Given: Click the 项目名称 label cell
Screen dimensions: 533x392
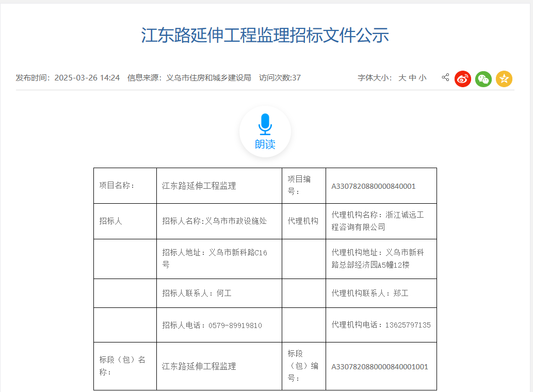Looking at the screenshot, I should pyautogui.click(x=125, y=186).
